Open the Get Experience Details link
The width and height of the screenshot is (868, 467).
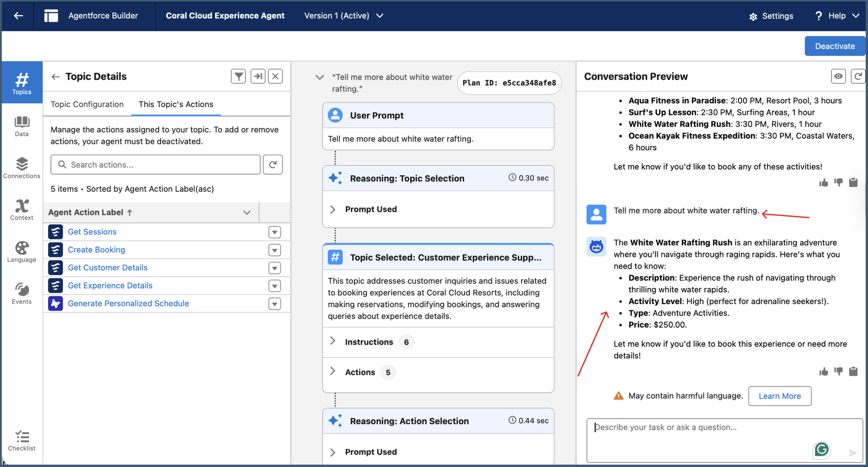click(x=110, y=285)
